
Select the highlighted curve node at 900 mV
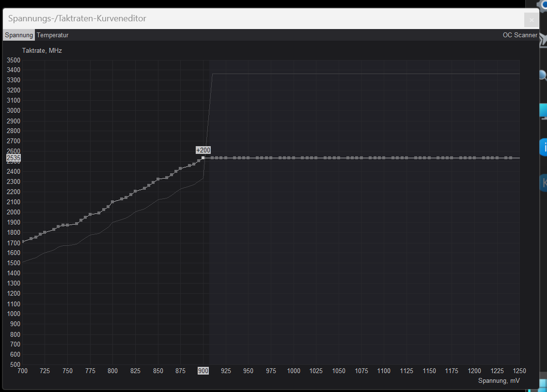203,157
